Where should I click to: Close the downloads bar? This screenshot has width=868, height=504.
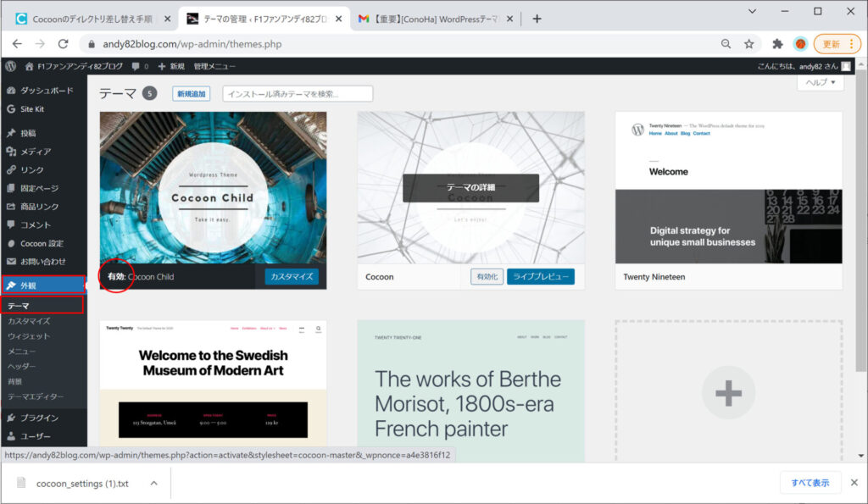pyautogui.click(x=854, y=483)
